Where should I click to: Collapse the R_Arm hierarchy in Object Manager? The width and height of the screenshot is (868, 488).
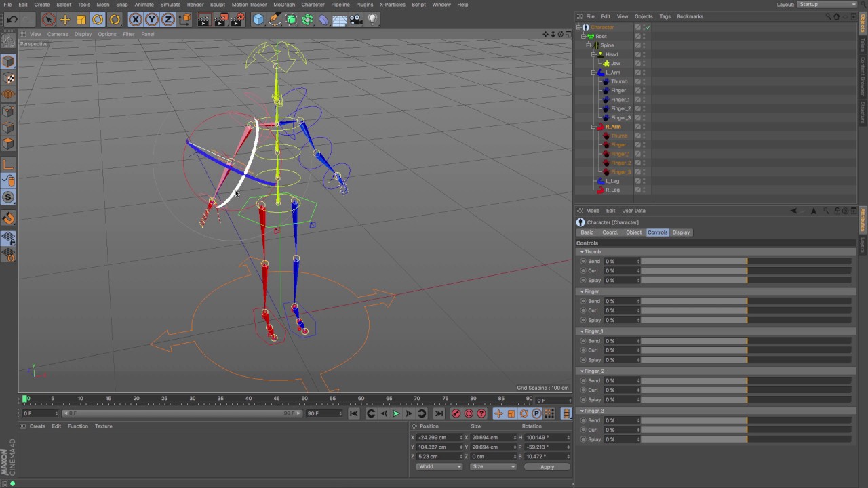[593, 127]
